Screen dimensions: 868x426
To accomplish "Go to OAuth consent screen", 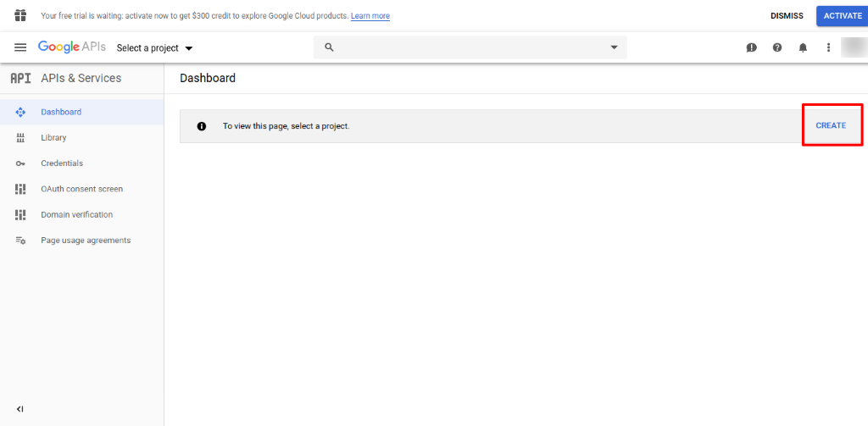I will 81,189.
